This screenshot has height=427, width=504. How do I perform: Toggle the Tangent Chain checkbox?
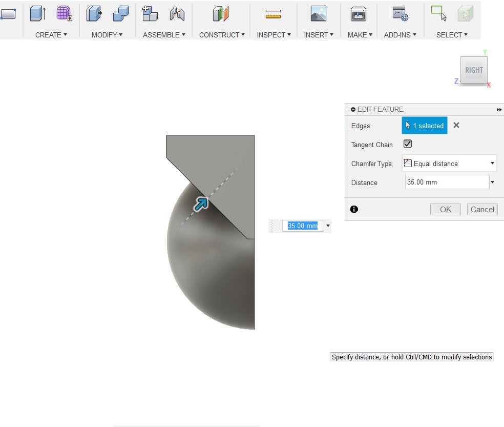coord(408,145)
